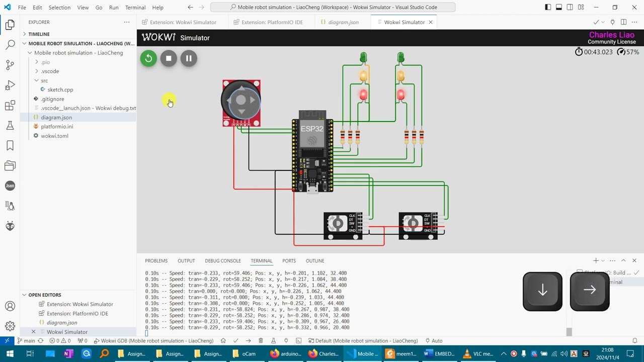Open Customize Layout button

click(x=581, y=8)
